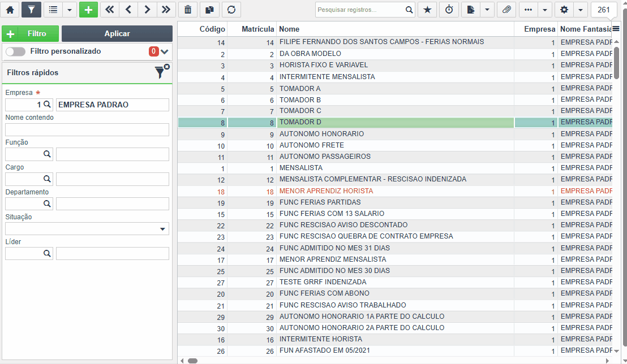Select the INTERMITENTE MENSALISTA row

click(x=395, y=77)
